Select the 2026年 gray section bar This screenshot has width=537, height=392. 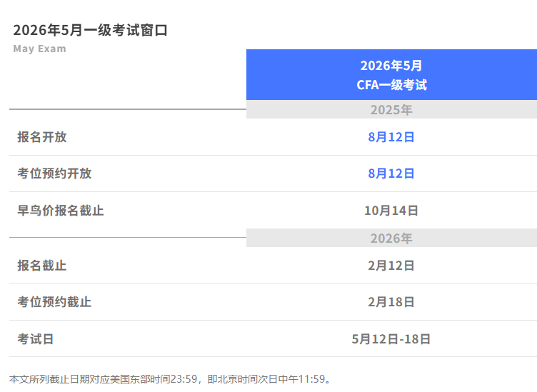391,238
